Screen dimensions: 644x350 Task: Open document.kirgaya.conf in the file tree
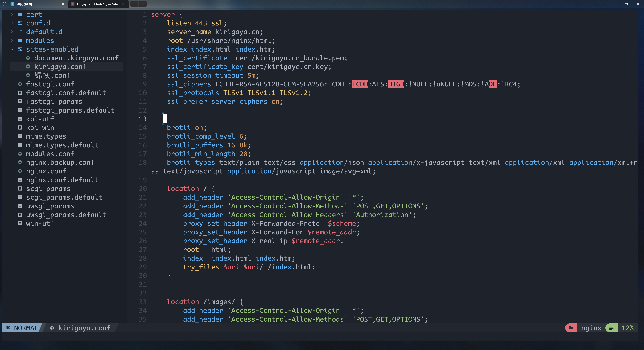point(76,58)
